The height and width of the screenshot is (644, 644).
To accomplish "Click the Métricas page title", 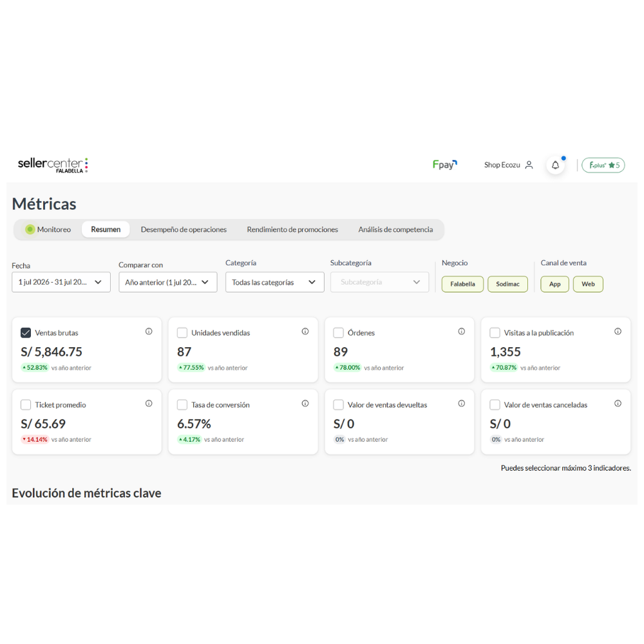I will 44,204.
